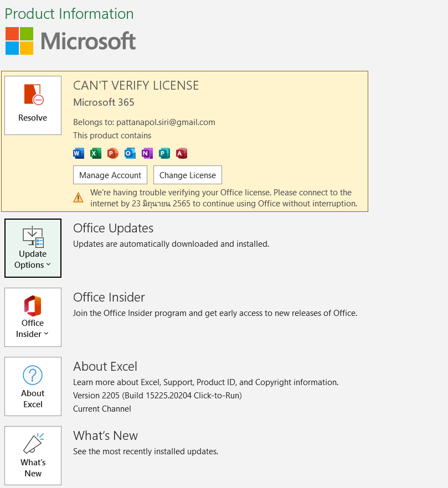Click the CAN'T VERIFY LICENSE heading

[136, 86]
